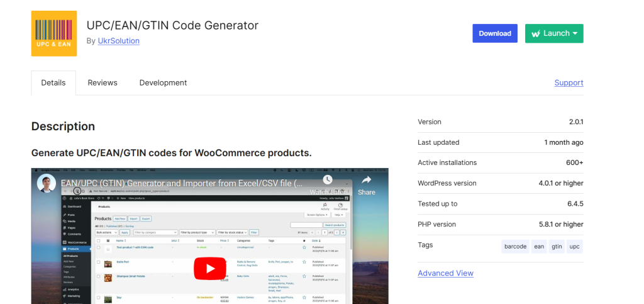This screenshot has width=644, height=304.
Task: Click the 'Generate UPC/EAN/GTIN codes' subtitle
Action: coord(172,153)
